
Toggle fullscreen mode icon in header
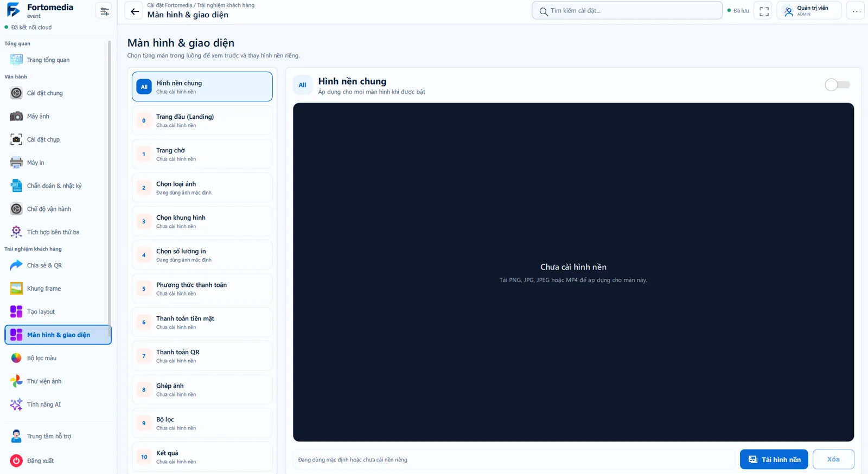[763, 11]
